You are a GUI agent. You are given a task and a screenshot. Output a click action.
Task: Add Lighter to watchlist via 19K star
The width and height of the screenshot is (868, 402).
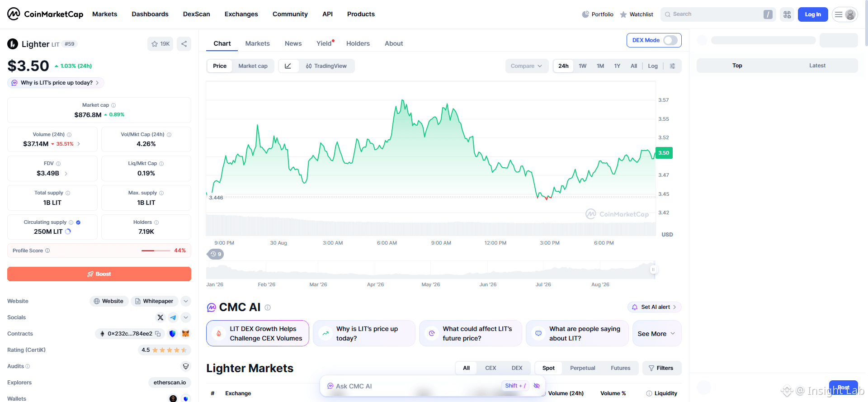160,44
